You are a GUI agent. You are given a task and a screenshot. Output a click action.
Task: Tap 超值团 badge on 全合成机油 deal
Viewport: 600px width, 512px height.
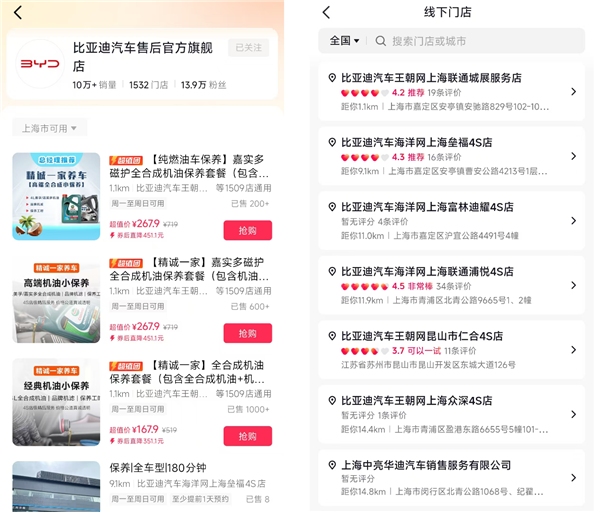pyautogui.click(x=126, y=366)
